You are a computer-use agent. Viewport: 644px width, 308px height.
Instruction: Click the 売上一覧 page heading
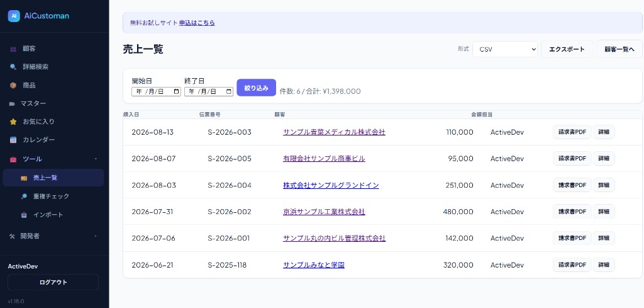[143, 49]
